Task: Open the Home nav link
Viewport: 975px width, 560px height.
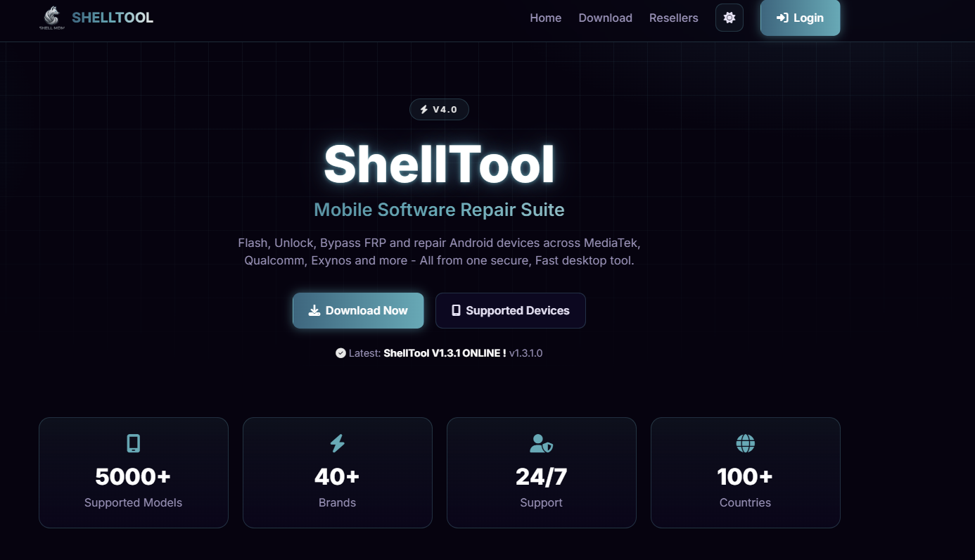Action: point(545,18)
